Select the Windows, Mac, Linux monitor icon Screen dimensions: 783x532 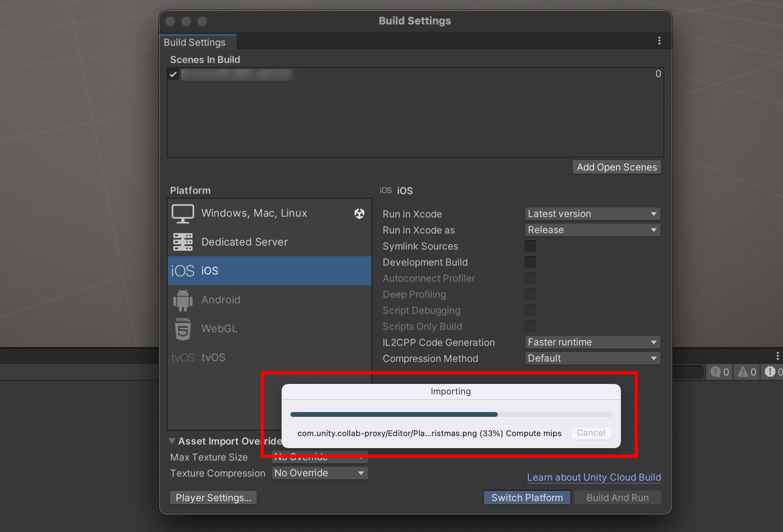[183, 213]
